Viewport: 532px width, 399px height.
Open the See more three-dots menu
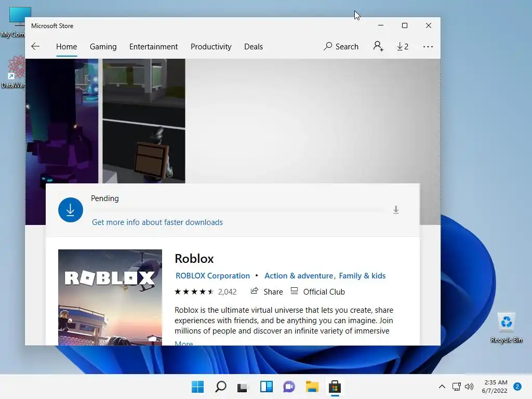pyautogui.click(x=428, y=46)
